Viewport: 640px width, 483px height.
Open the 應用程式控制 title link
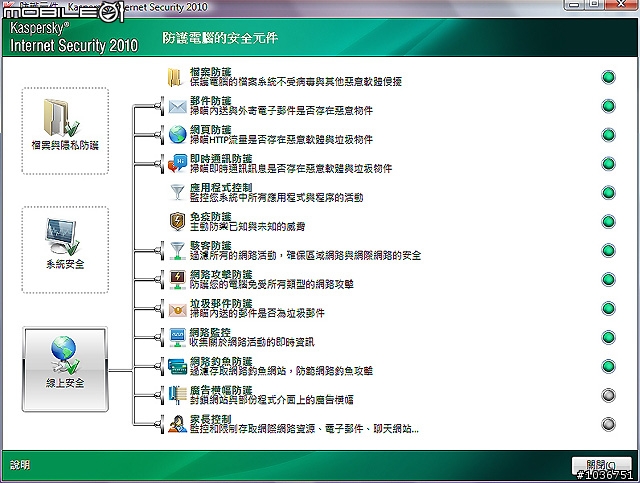coord(221,188)
